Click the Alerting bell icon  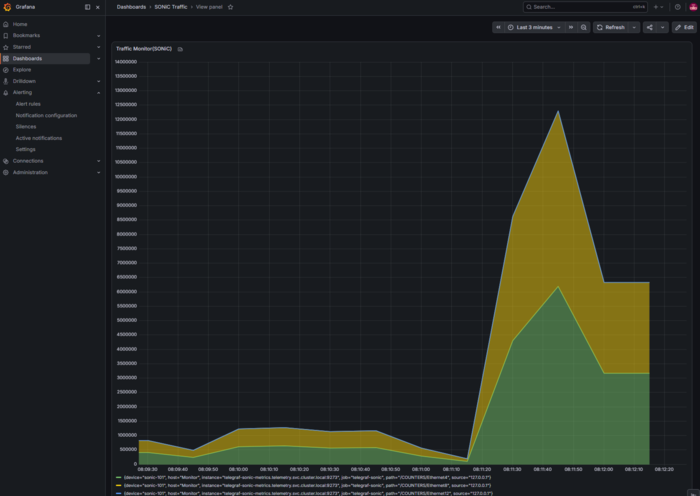click(x=6, y=92)
